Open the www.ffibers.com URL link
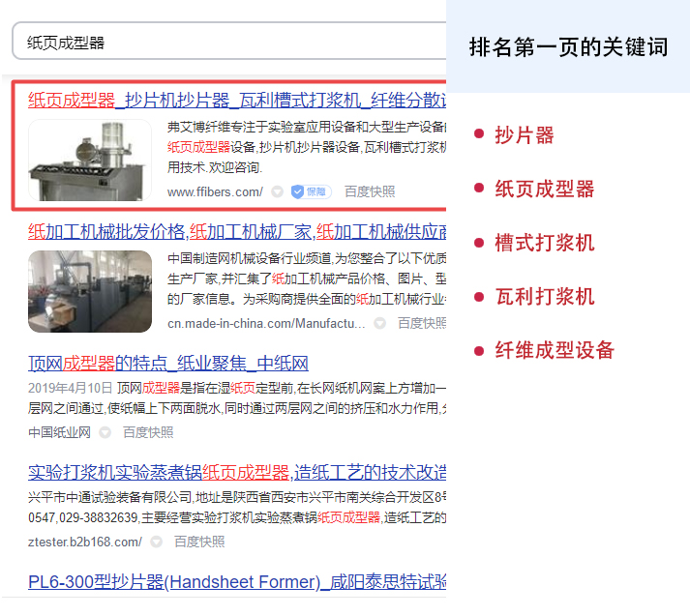 coord(214,191)
